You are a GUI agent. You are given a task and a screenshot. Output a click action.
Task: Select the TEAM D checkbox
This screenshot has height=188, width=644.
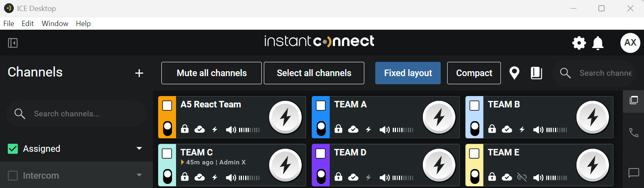point(321,153)
